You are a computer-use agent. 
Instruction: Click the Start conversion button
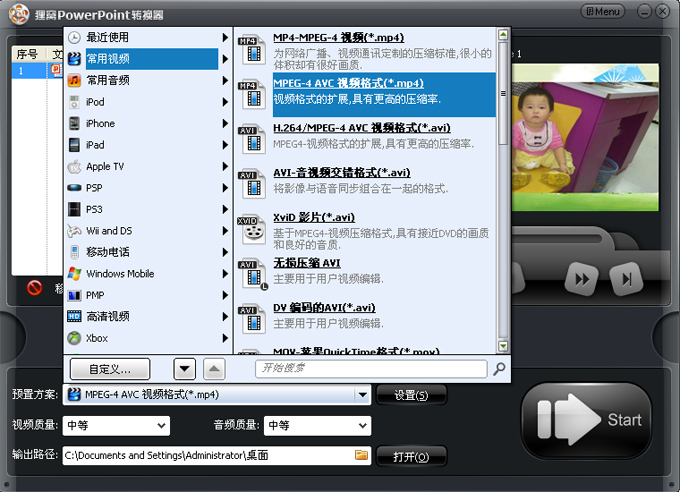pyautogui.click(x=586, y=420)
